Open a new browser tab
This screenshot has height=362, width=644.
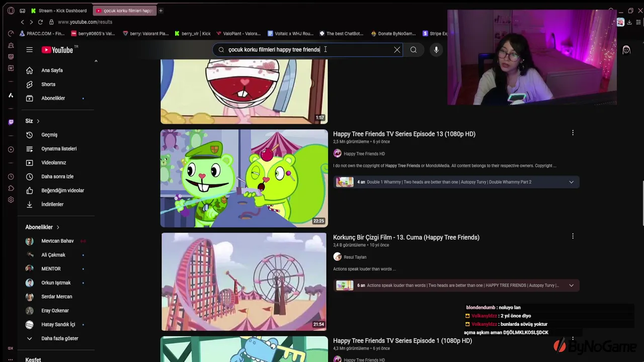pyautogui.click(x=160, y=11)
